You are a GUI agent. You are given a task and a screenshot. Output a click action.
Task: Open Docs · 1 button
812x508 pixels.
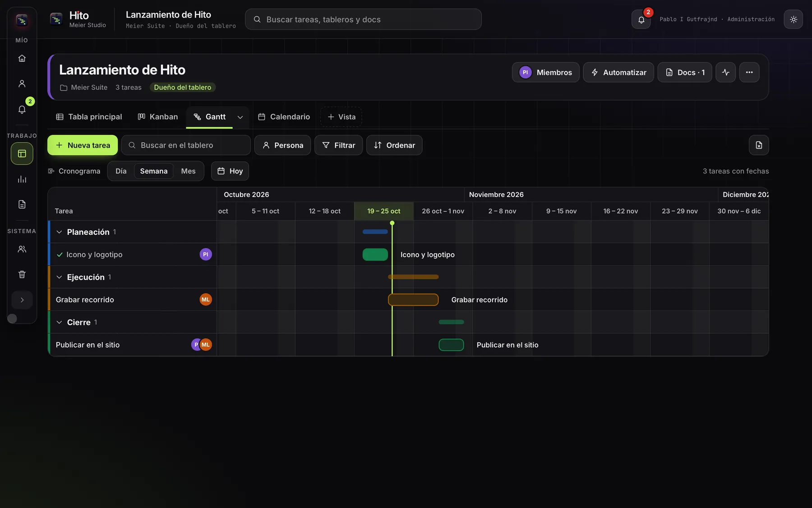pyautogui.click(x=685, y=72)
